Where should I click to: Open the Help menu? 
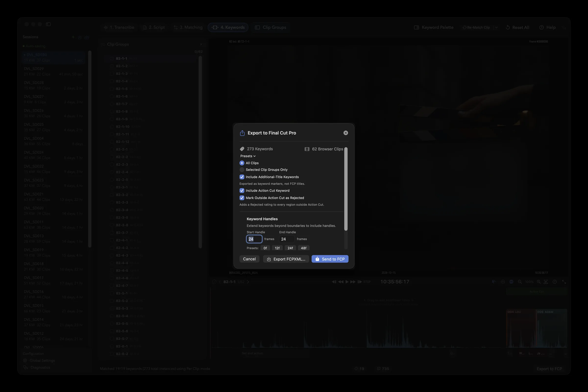click(x=547, y=27)
